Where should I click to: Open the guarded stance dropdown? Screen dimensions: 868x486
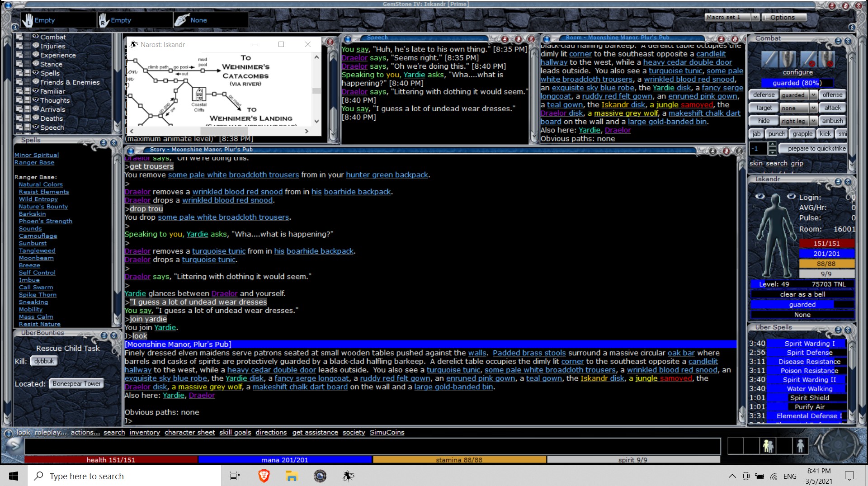pos(813,95)
